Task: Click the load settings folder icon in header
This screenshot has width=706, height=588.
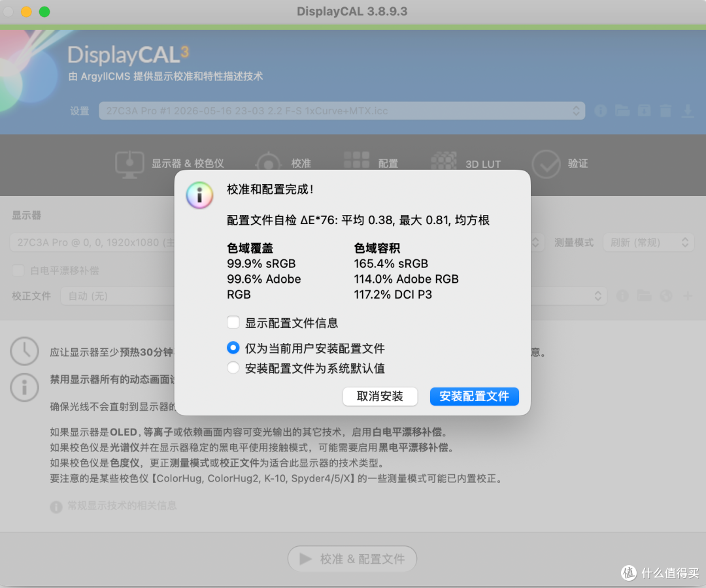Action: (x=622, y=110)
